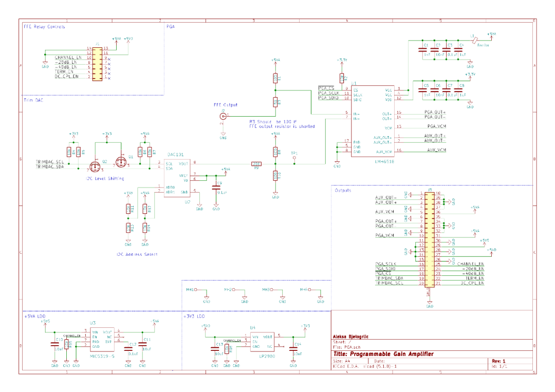Viewport: 555px width, 392px height.
Task: Click the 'File: PGA.sch' field
Action: (x=346, y=347)
